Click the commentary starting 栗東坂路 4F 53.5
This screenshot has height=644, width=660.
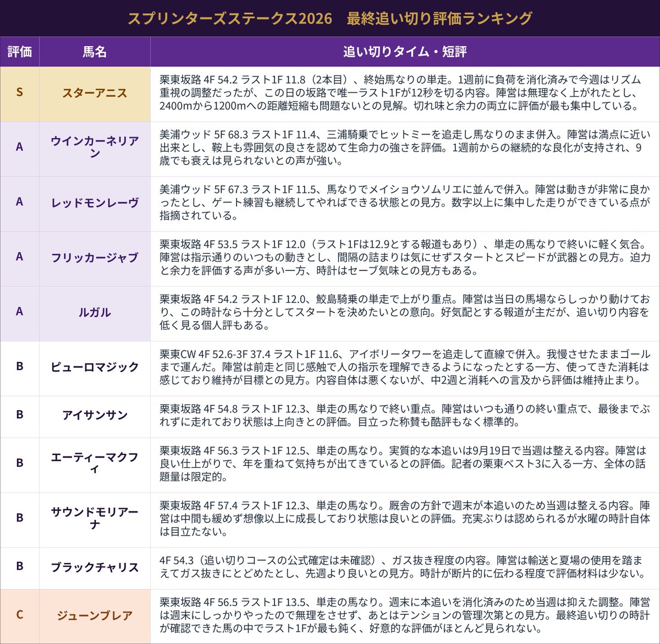[x=405, y=258]
